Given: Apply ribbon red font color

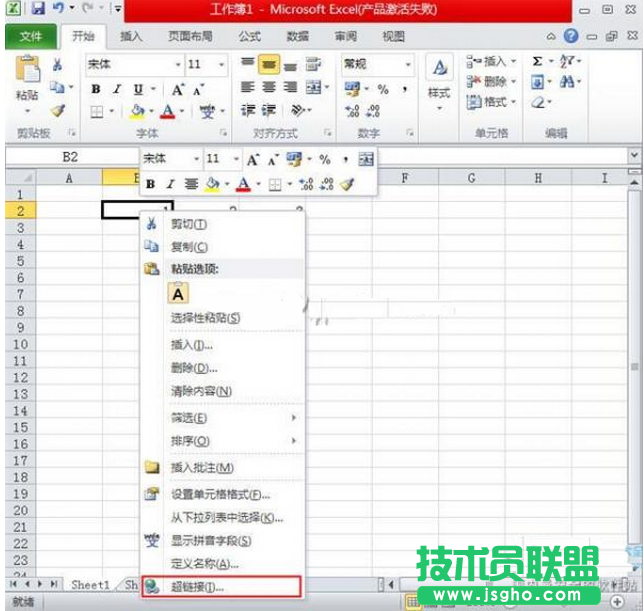Looking at the screenshot, I should click(x=168, y=111).
